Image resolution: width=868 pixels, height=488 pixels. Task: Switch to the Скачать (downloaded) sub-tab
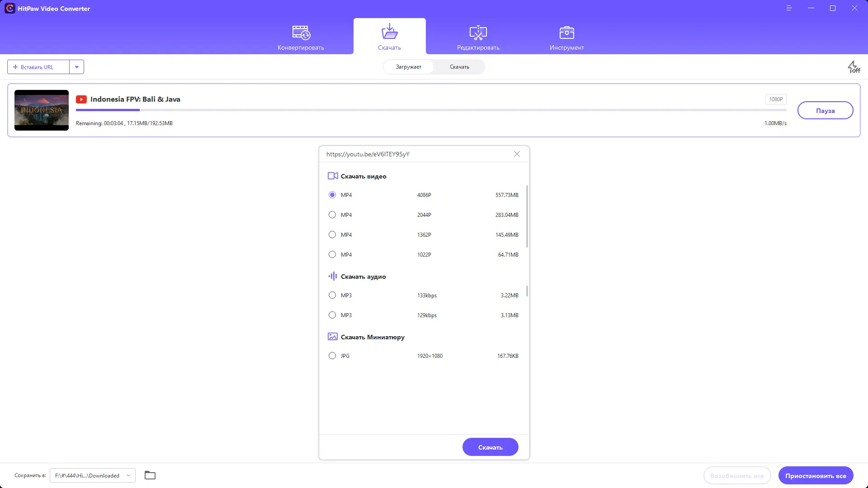tap(459, 67)
